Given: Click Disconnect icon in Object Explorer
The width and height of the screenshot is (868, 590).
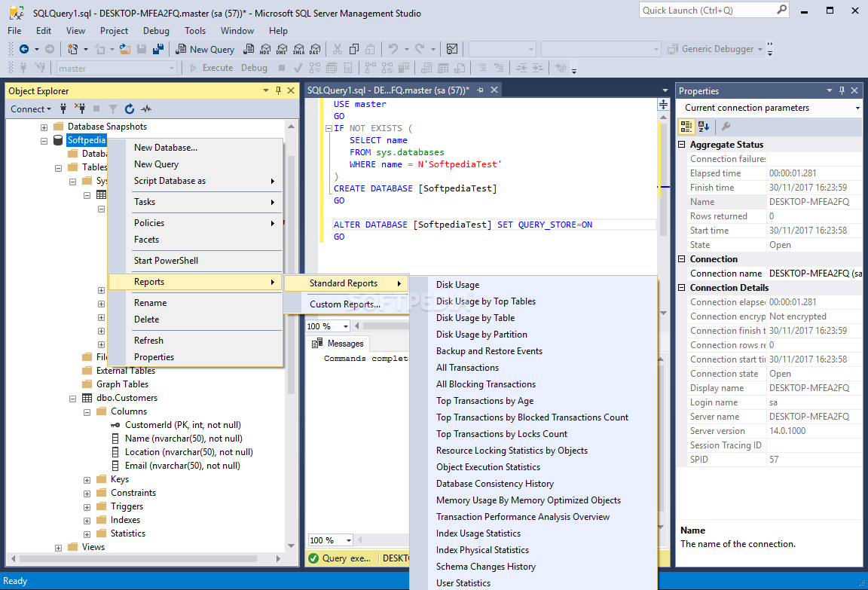Looking at the screenshot, I should [x=80, y=109].
